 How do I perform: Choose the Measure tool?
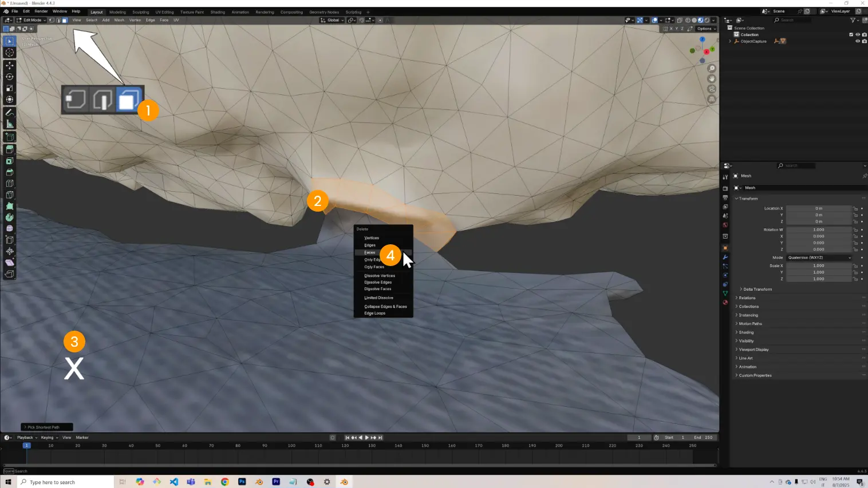pyautogui.click(x=9, y=124)
